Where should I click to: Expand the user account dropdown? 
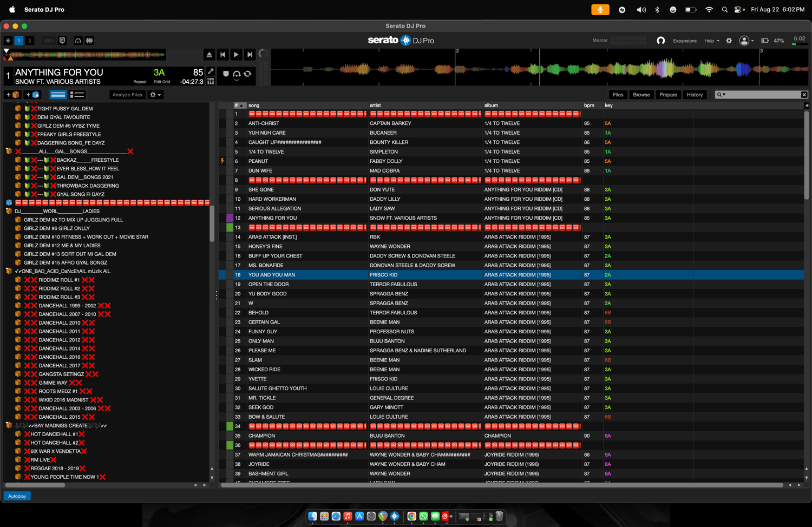point(746,41)
